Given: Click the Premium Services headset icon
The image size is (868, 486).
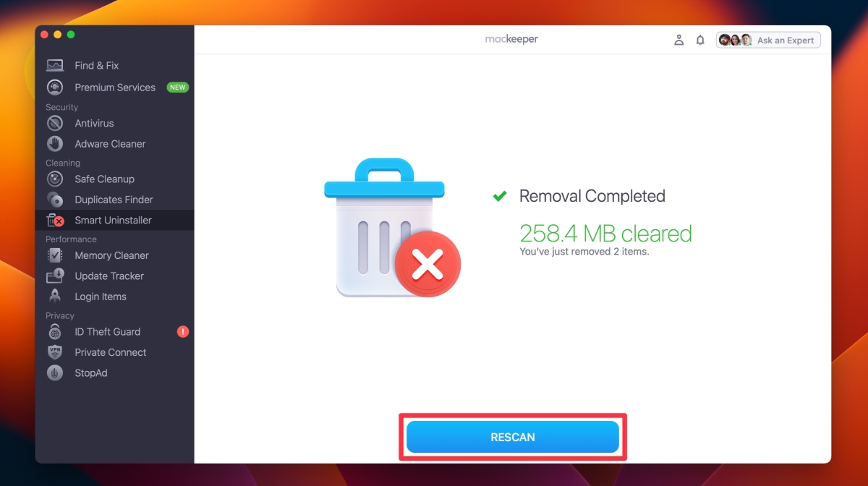Looking at the screenshot, I should [x=55, y=88].
